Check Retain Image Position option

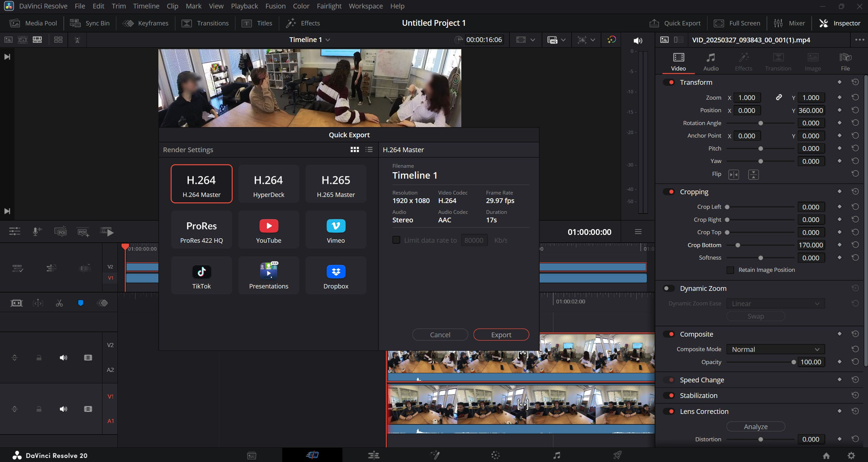(730, 270)
